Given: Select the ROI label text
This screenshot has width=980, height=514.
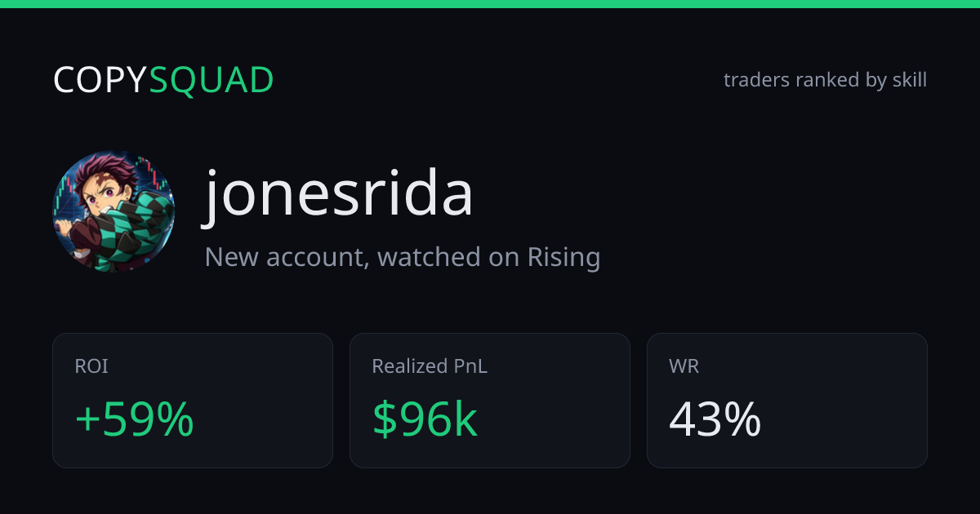Looking at the screenshot, I should [91, 367].
